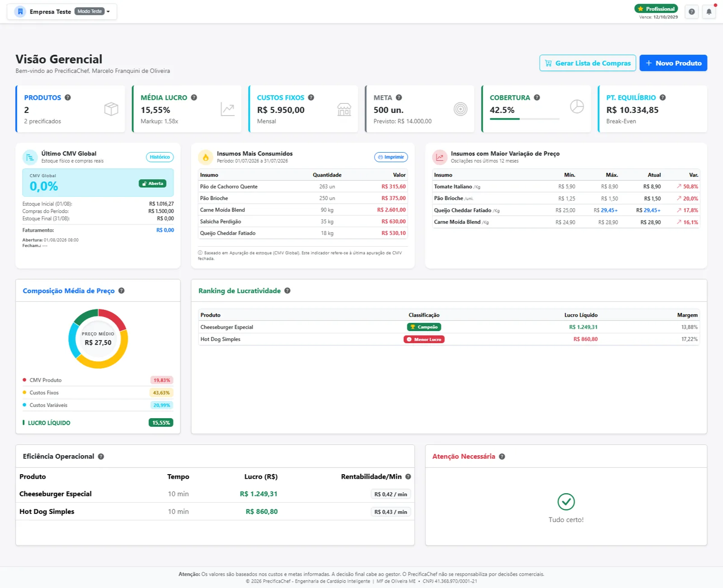
Task: Click the chart icon in Média Lucro card
Action: [x=228, y=109]
